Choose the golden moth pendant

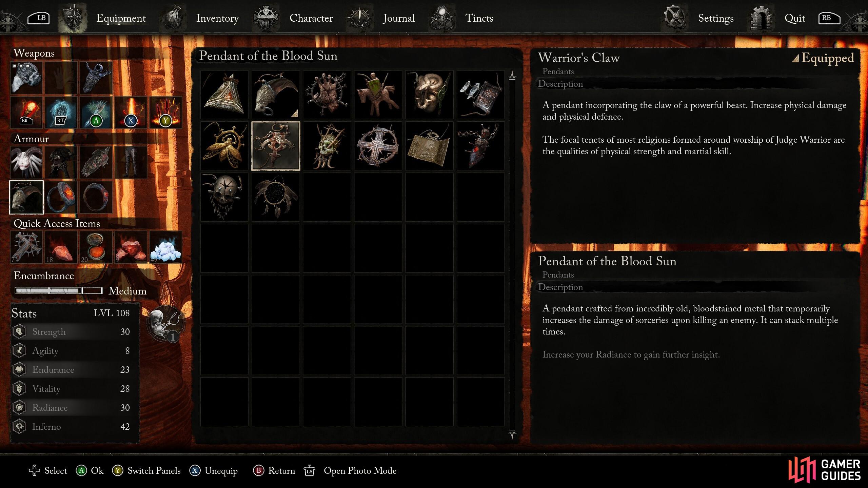[224, 146]
